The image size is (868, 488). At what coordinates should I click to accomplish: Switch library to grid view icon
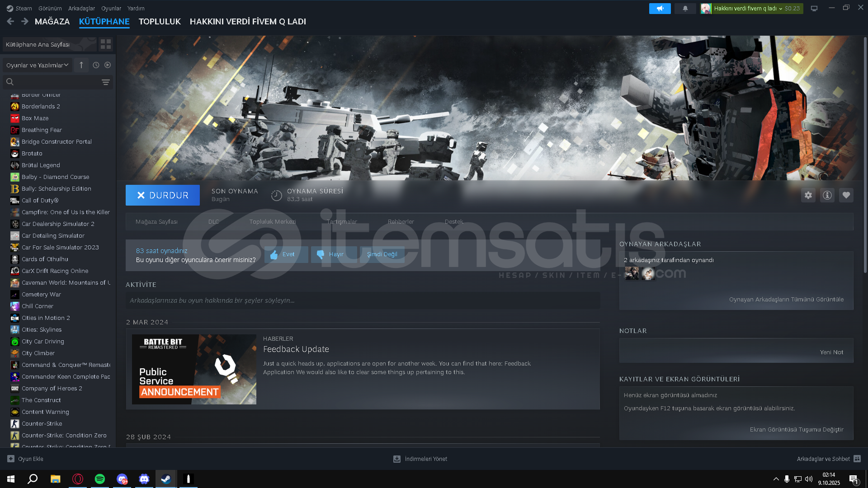(106, 44)
